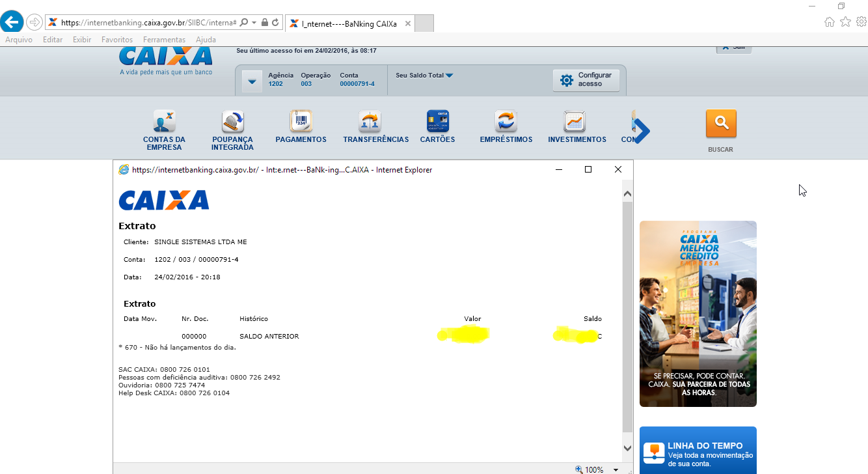This screenshot has width=868, height=474.
Task: Click the popup scrollbar down arrow
Action: pyautogui.click(x=628, y=449)
